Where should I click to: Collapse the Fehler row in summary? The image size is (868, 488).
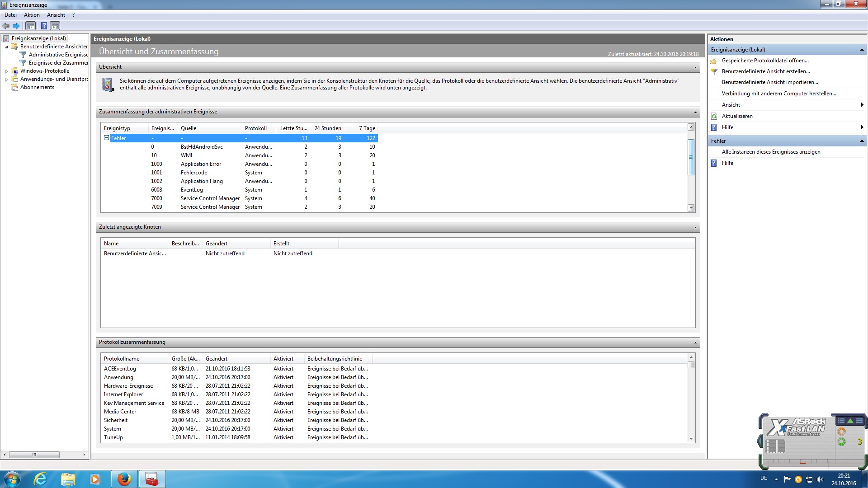pyautogui.click(x=107, y=138)
